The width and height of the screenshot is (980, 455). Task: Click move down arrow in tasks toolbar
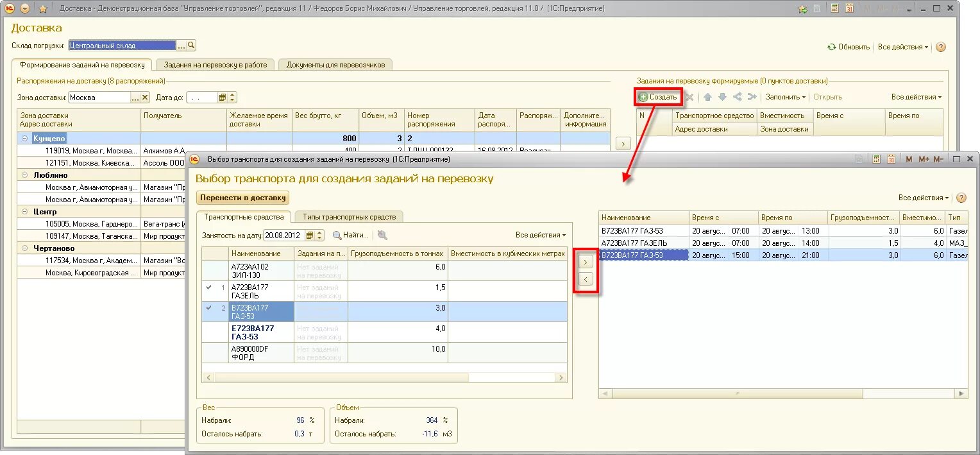(x=722, y=97)
